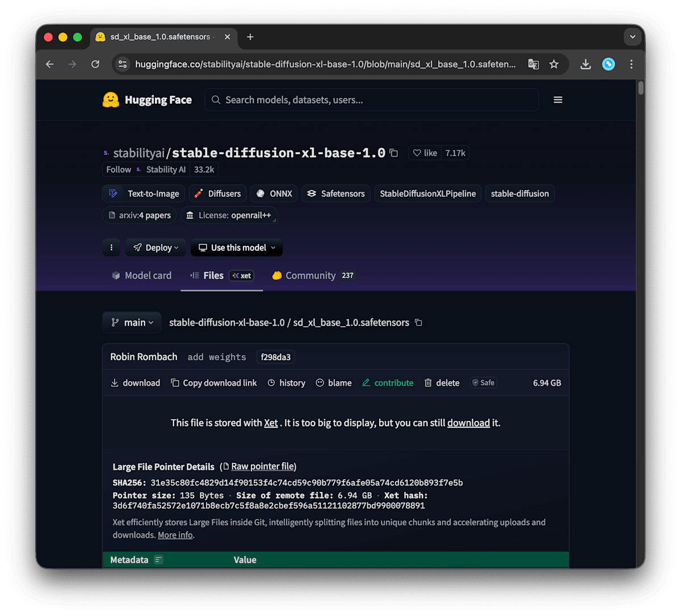The image size is (681, 616).
Task: Copy file path icon after sd_xl_base_1.0.safetensors
Action: 418,323
